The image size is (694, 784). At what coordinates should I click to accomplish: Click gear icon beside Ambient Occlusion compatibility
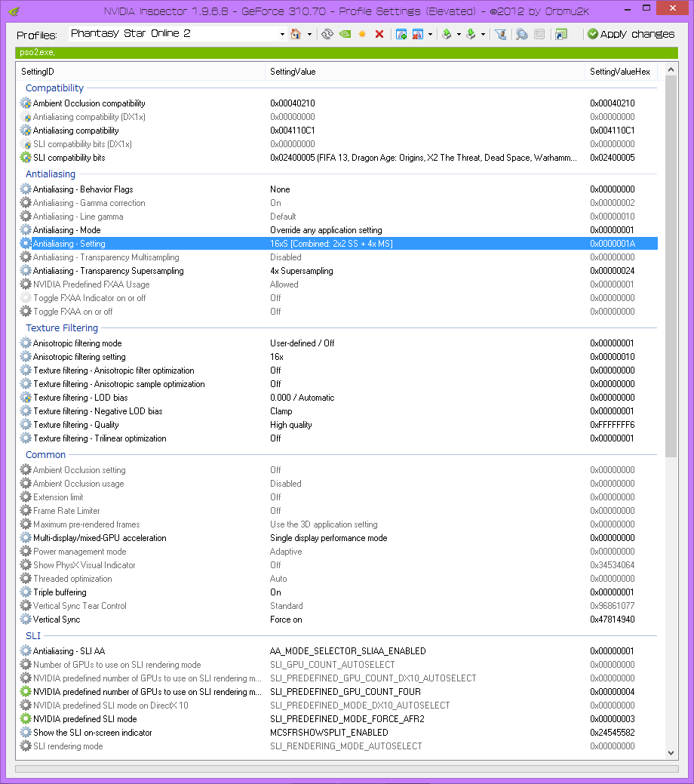point(26,103)
